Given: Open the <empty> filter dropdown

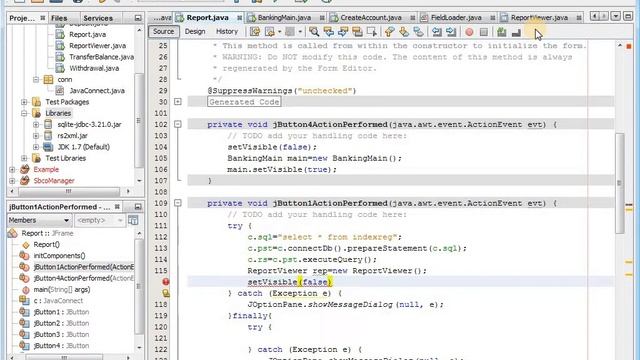Looking at the screenshot, I should coord(99,220).
